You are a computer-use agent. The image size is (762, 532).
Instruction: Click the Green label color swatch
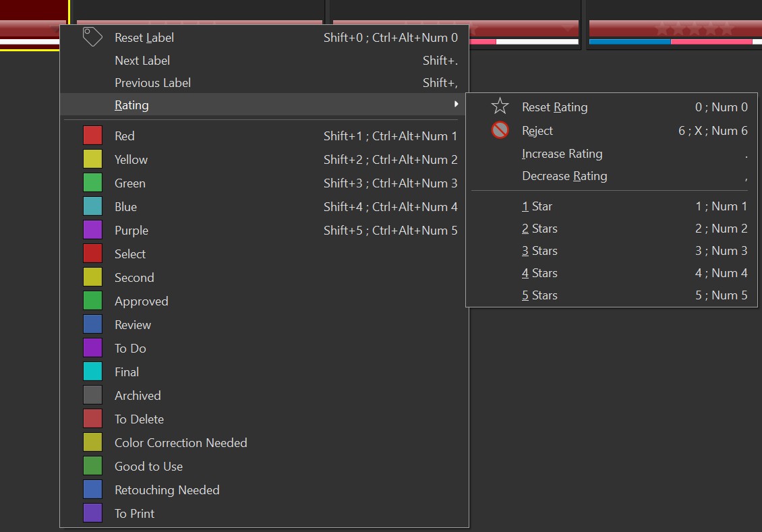92,183
